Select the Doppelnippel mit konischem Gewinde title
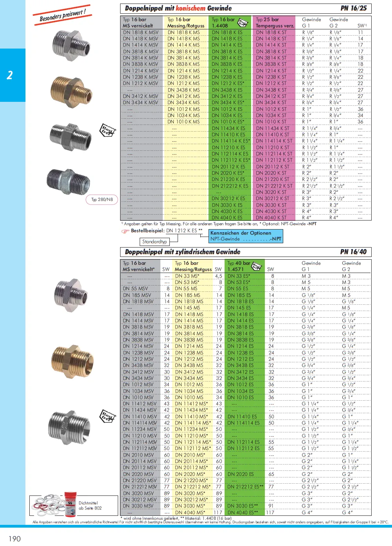Image resolution: width=392 pixels, height=546 pixels. pyautogui.click(x=178, y=8)
